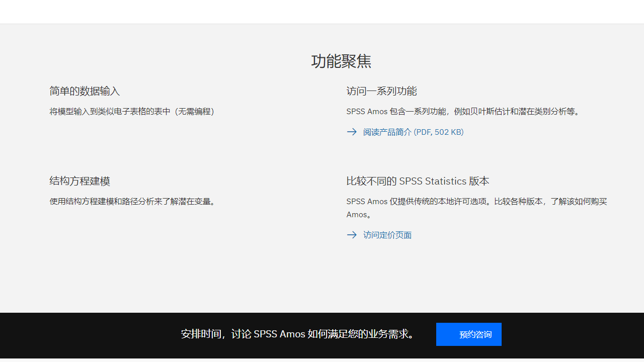Click the SPSS Amos licensing description paragraph
The width and height of the screenshot is (644, 362).
pyautogui.click(x=476, y=208)
